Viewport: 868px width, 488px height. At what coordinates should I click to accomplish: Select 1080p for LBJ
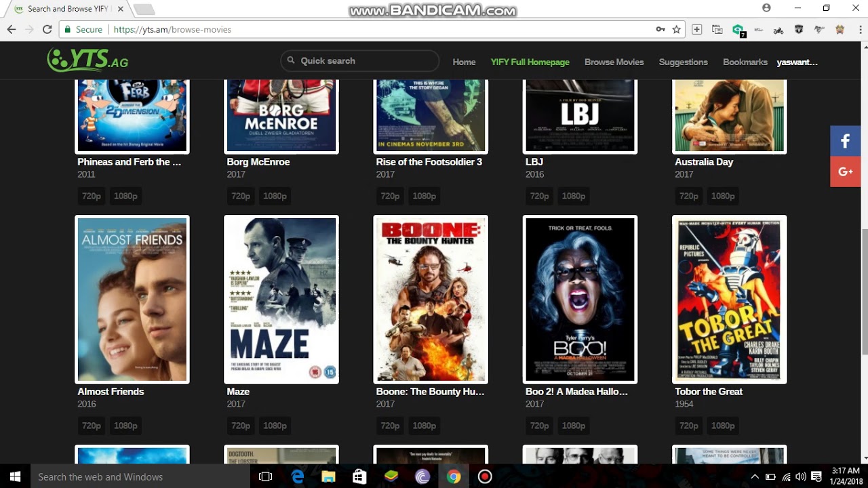tap(573, 196)
